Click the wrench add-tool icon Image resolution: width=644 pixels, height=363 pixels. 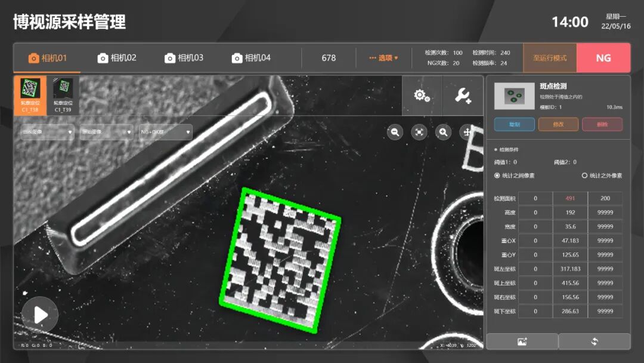coord(463,96)
